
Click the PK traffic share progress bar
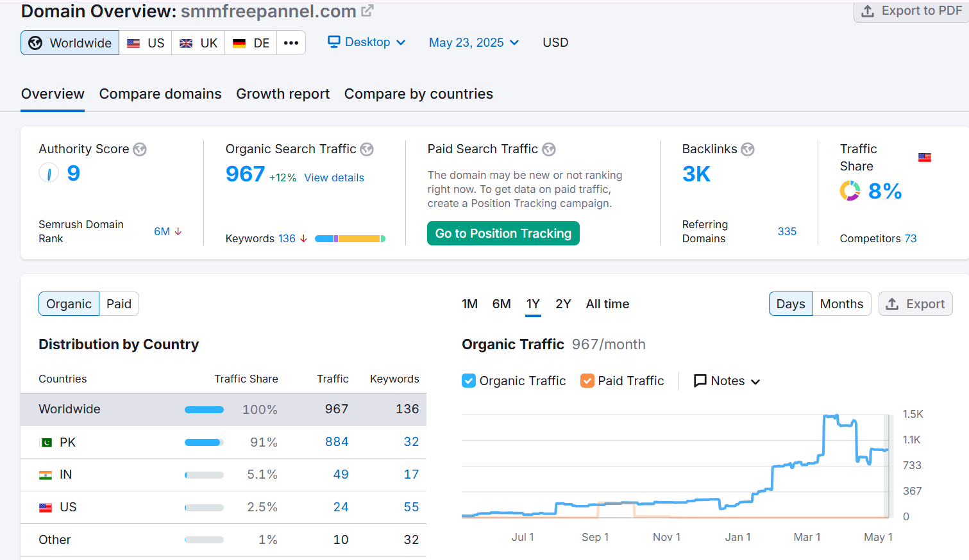point(204,442)
